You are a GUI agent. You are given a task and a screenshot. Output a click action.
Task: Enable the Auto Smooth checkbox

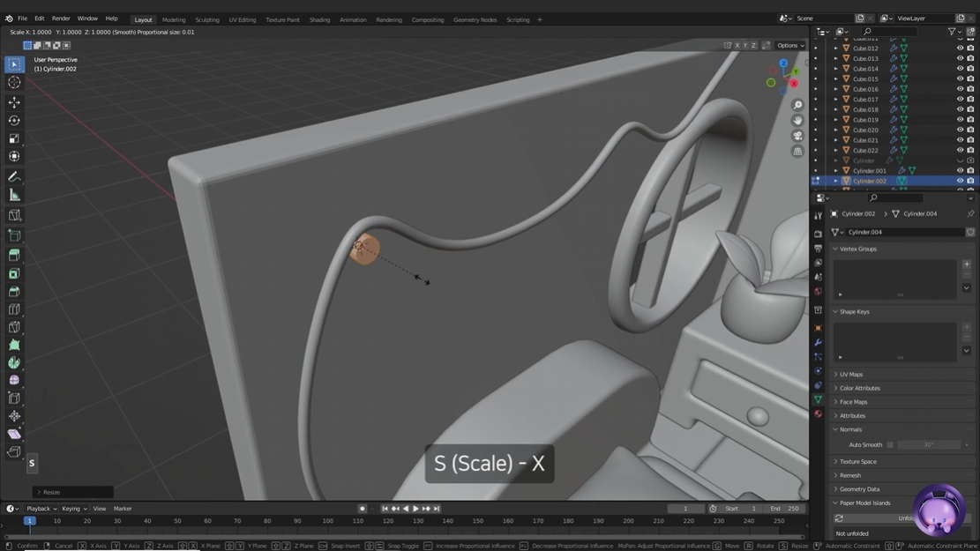(890, 445)
